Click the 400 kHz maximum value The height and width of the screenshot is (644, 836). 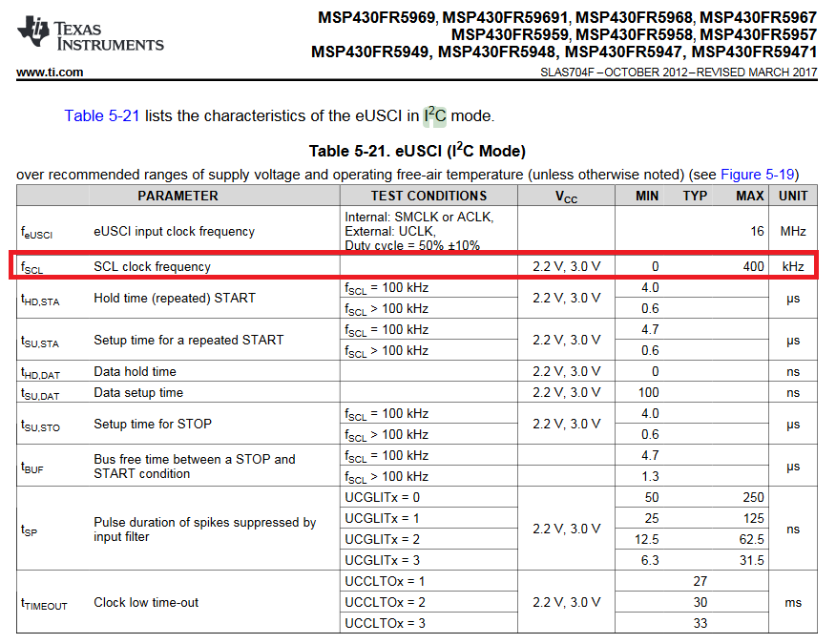[753, 266]
